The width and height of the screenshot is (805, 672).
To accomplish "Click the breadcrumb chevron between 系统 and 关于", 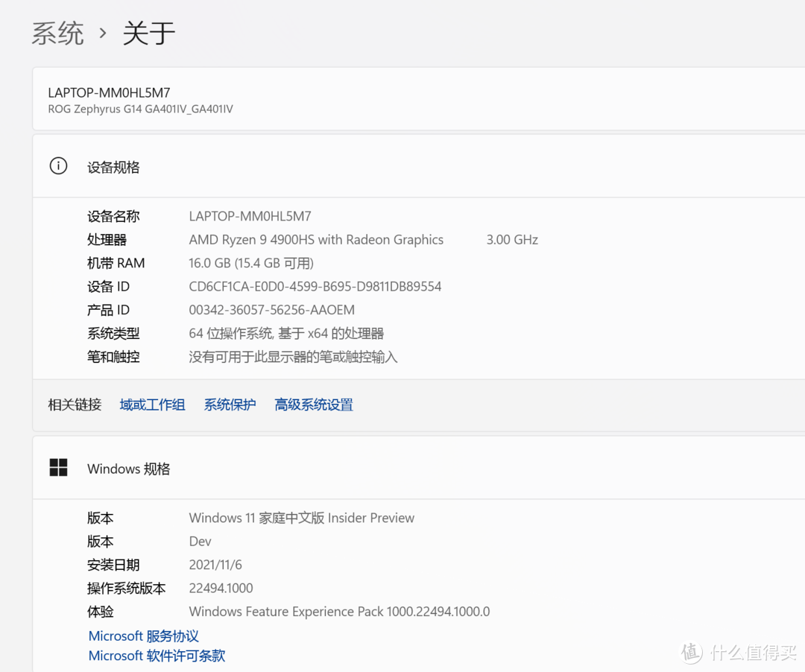I will point(104,33).
